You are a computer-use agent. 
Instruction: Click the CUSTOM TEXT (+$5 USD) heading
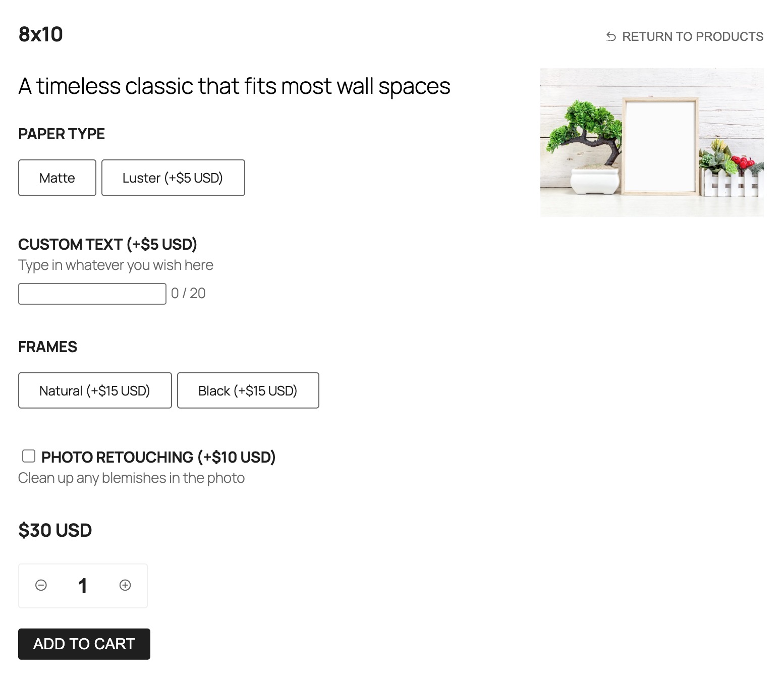(x=107, y=244)
